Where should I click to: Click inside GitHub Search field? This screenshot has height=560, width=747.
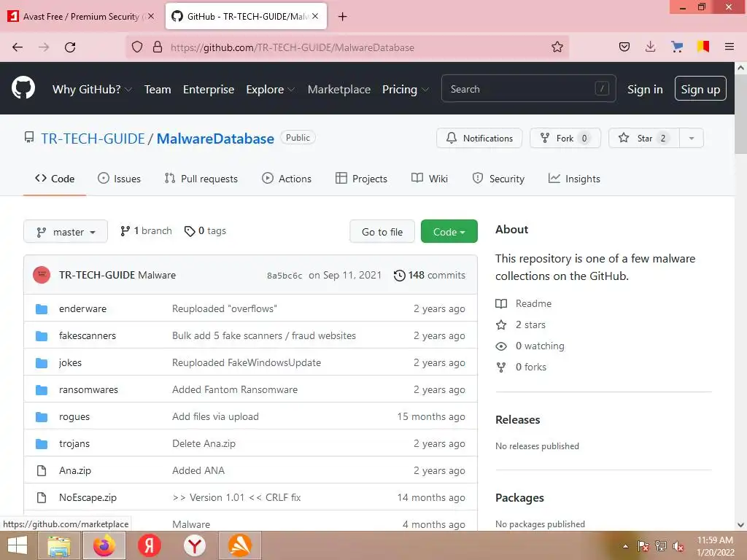[x=529, y=88]
